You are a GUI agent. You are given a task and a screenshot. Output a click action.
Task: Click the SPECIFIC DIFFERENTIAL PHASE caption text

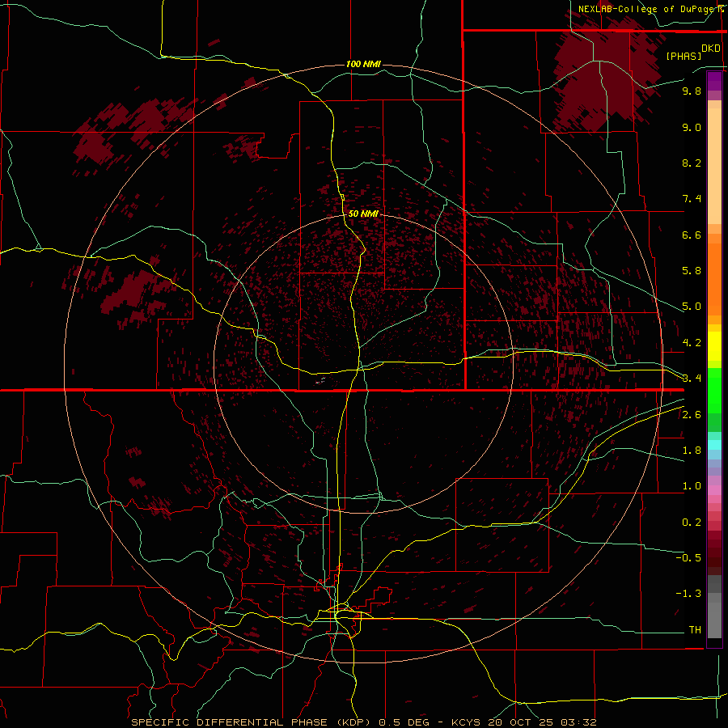tap(231, 722)
